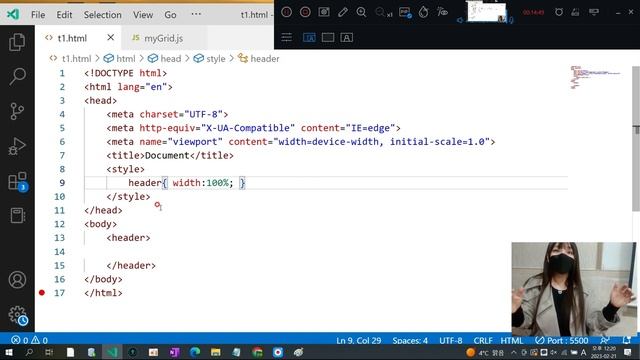Open the notifications bell in status bar
640x360 pixels.
click(x=627, y=340)
